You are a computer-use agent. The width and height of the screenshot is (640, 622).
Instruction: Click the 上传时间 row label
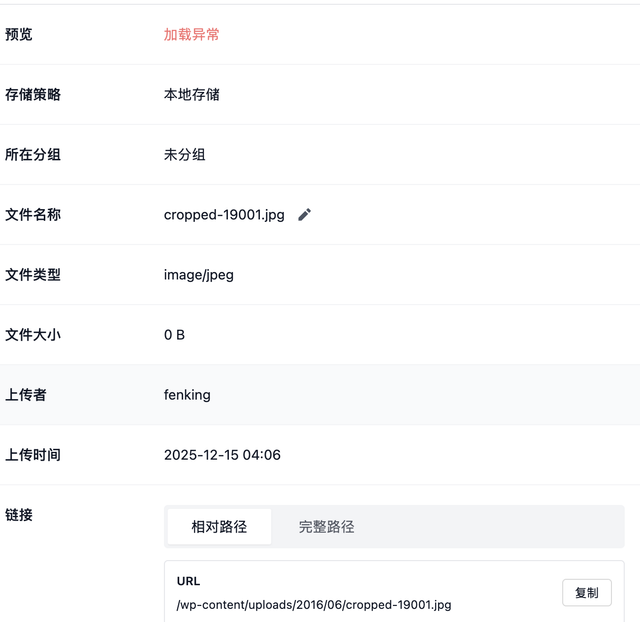point(33,455)
